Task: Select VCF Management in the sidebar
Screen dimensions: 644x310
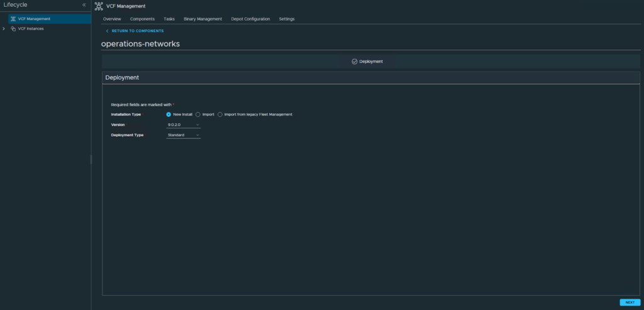Action: coord(50,19)
